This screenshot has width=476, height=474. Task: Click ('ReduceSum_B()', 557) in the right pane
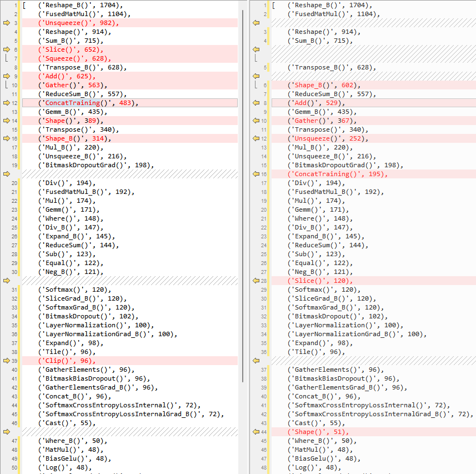click(x=332, y=94)
